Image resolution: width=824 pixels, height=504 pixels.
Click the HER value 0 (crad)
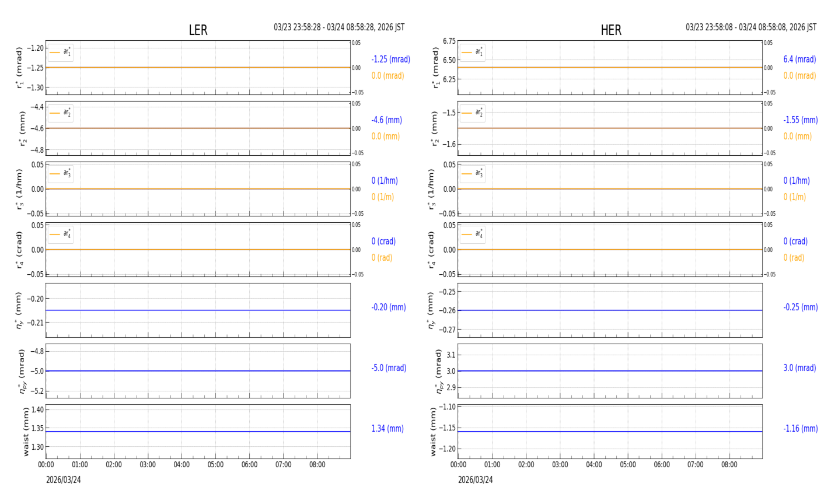pyautogui.click(x=795, y=242)
